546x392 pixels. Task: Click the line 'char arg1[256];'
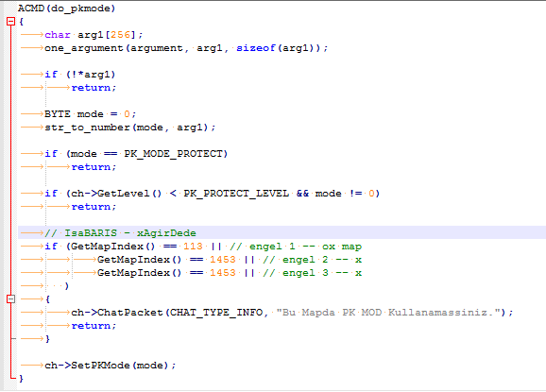point(94,35)
